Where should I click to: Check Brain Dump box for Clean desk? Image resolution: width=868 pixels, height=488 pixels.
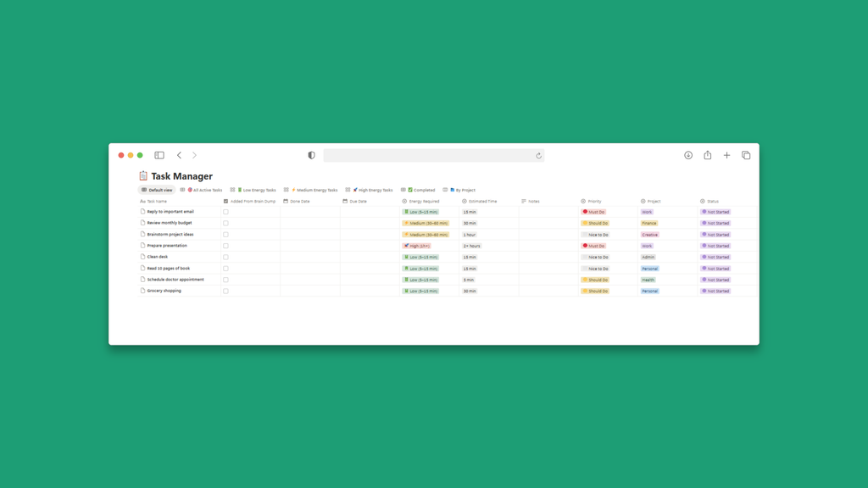(225, 258)
